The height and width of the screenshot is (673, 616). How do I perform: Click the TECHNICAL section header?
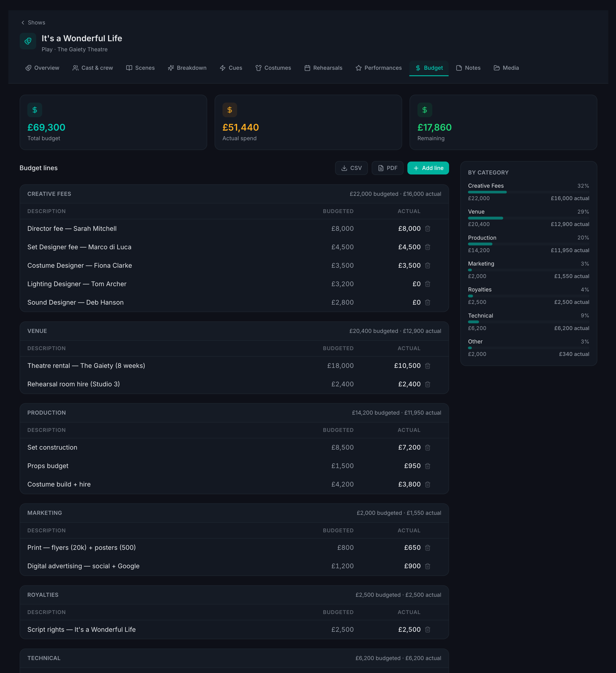234,658
